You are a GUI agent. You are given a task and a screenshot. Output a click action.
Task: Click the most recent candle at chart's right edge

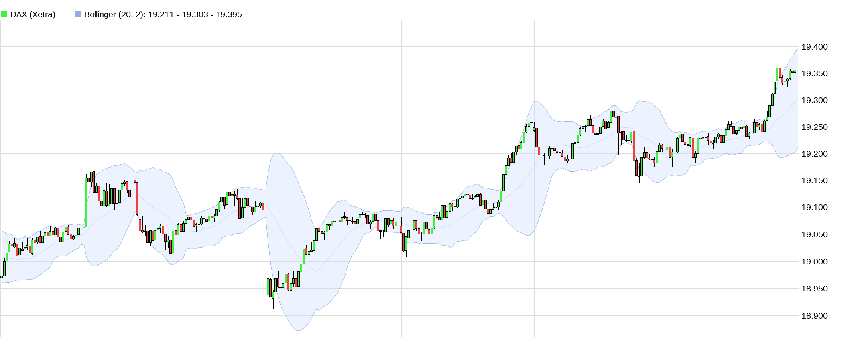pos(795,71)
